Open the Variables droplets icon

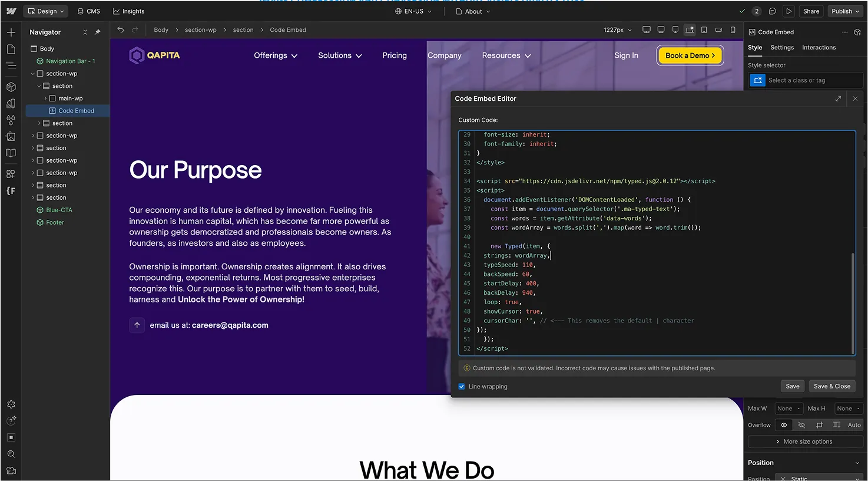(11, 120)
